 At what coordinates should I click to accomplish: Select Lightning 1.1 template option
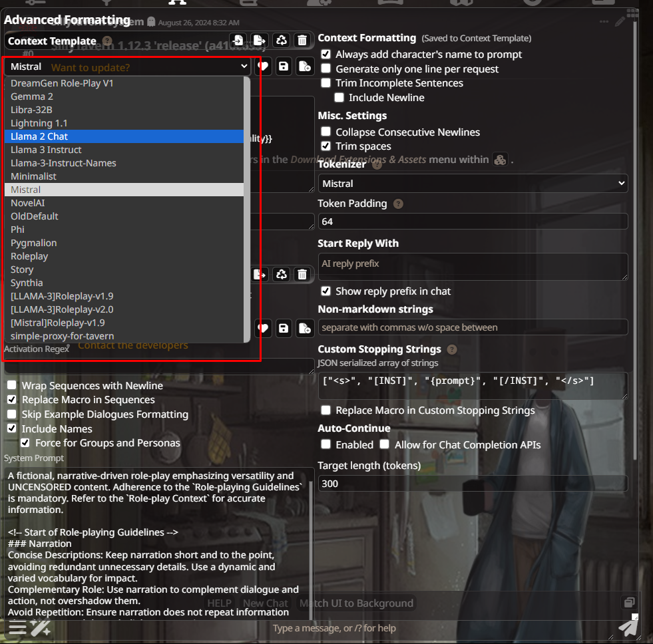point(124,123)
